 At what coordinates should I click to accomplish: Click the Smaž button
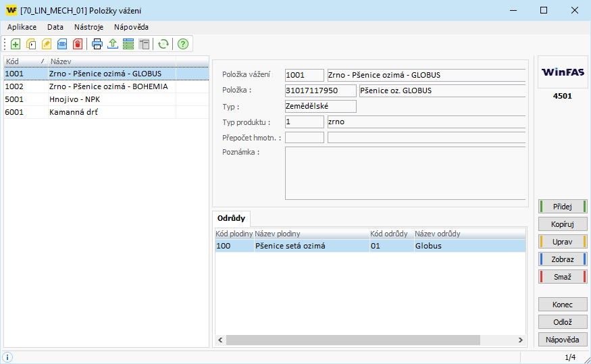pyautogui.click(x=563, y=277)
